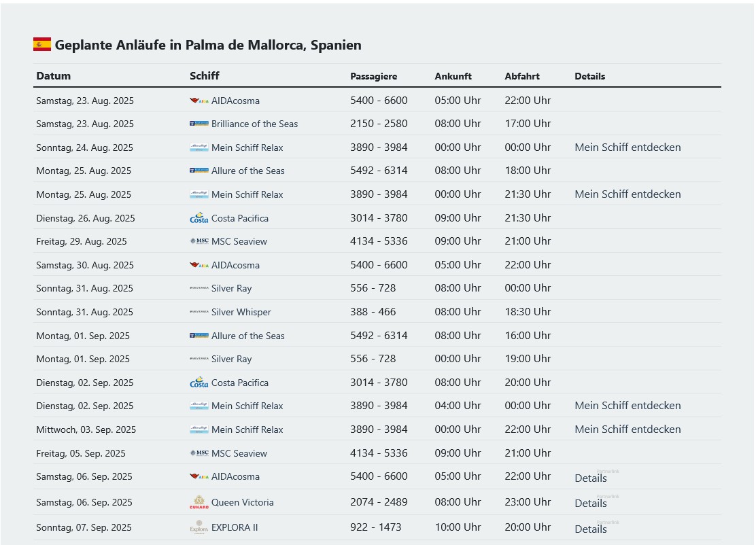Click heading Geplante Anläufe in Palma de Mallorca
Image resolution: width=756 pixels, height=545 pixels.
click(208, 45)
